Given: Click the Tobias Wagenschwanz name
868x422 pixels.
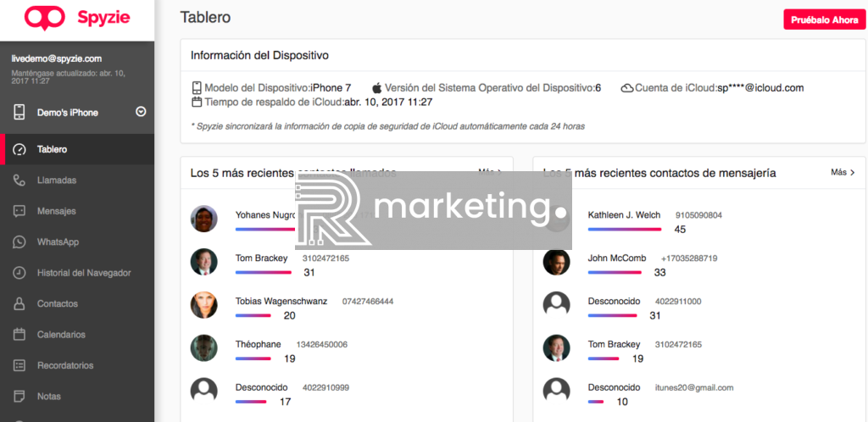Looking at the screenshot, I should tap(281, 301).
